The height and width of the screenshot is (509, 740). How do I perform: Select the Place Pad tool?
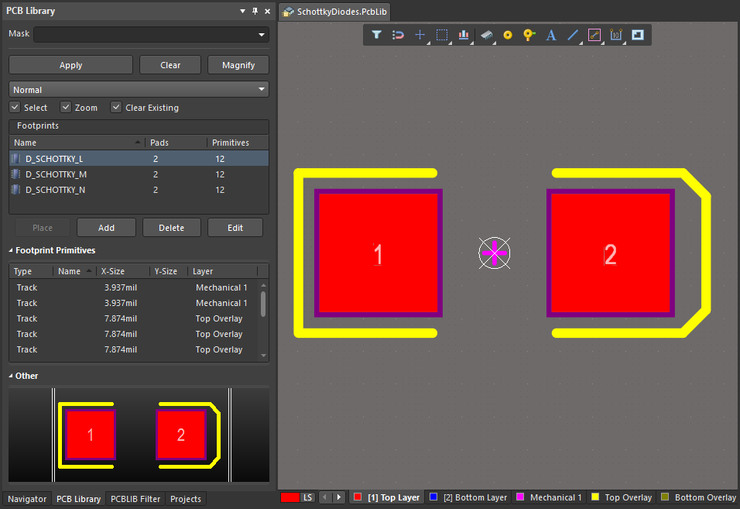tap(508, 35)
